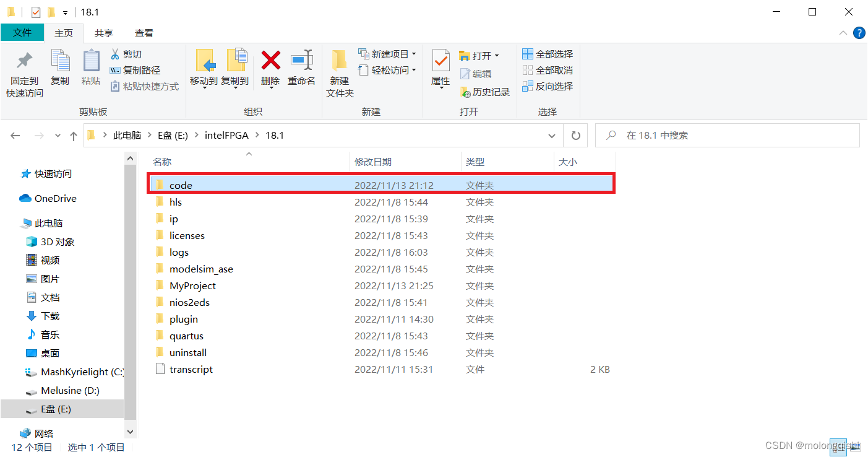Open 音乐 folder in navigation pane
The height and width of the screenshot is (457, 868).
point(43,335)
